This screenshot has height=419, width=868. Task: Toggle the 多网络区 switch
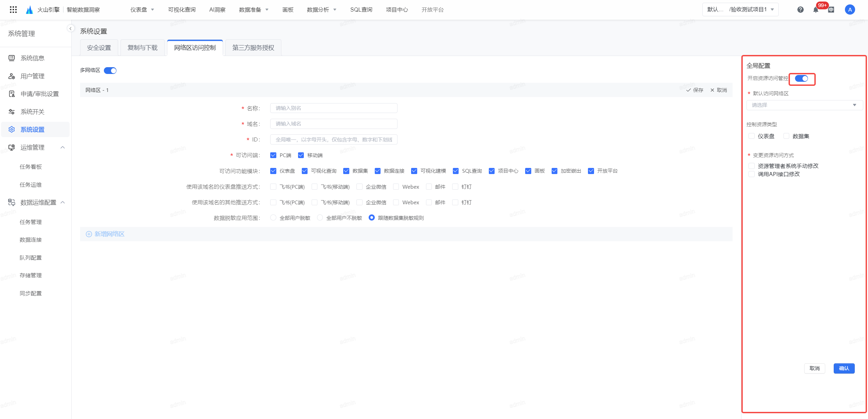[x=110, y=71]
